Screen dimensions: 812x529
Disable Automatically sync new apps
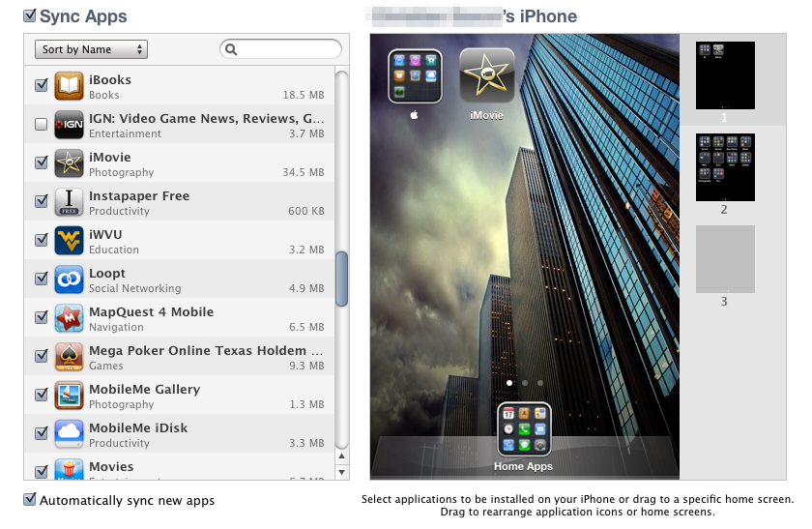[30, 499]
